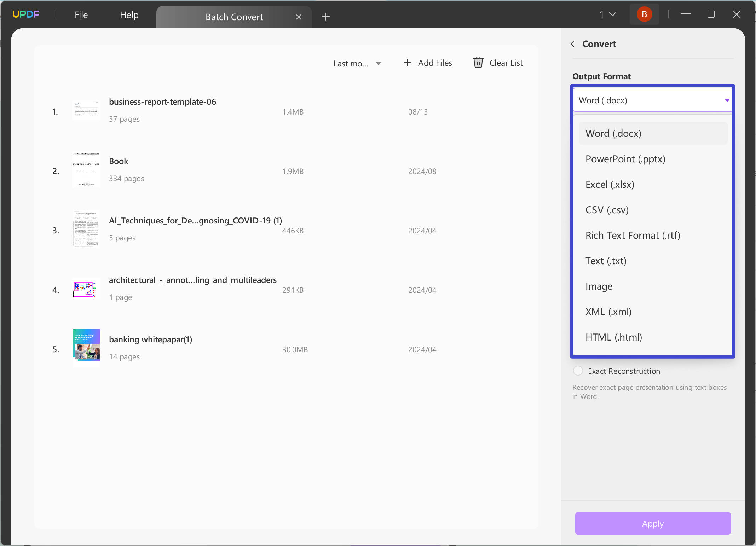Choose PowerPoint (.pptx) output format

625,159
